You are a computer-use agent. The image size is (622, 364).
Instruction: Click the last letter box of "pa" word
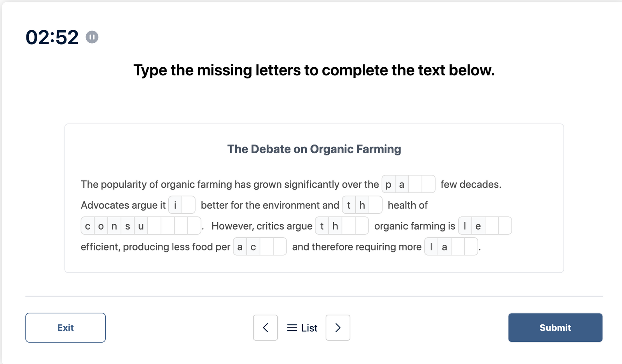coord(428,184)
